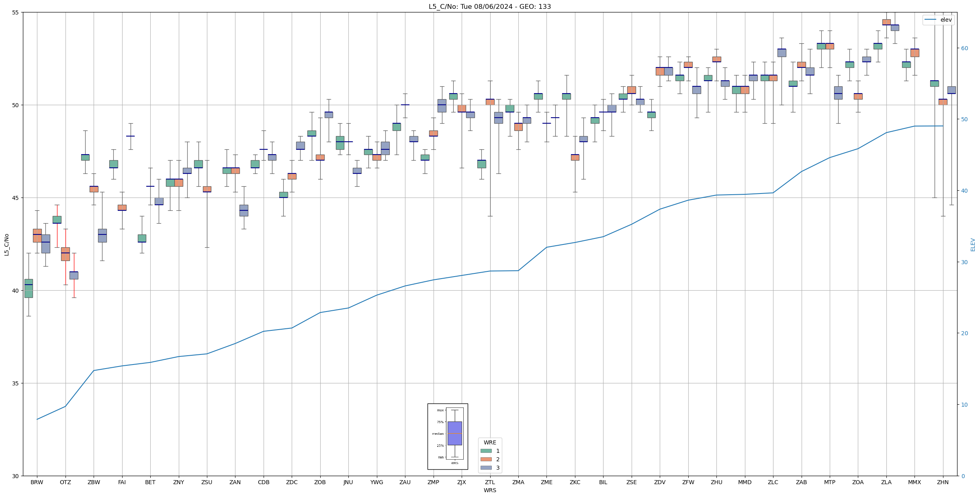Click the ZHN station label
The height and width of the screenshot is (497, 980).
[943, 482]
